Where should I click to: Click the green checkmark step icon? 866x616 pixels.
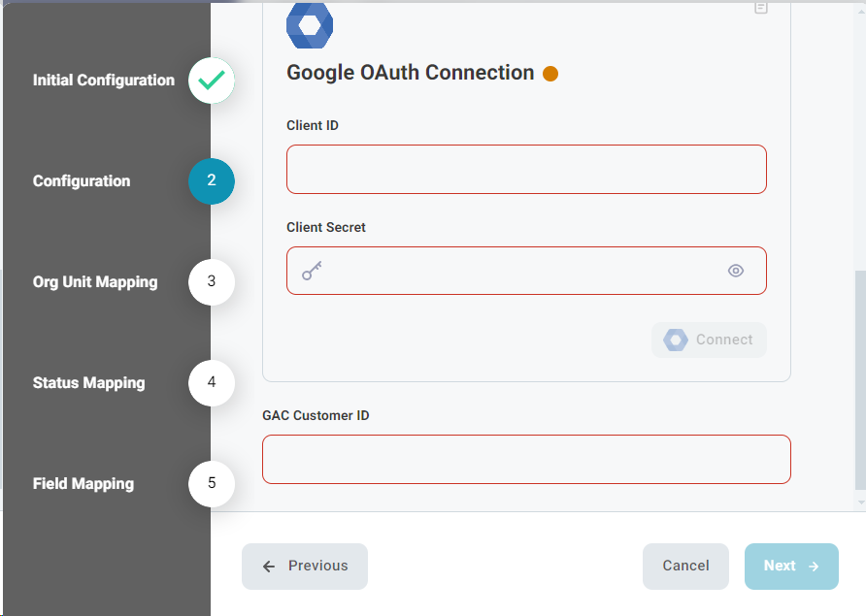[212, 81]
